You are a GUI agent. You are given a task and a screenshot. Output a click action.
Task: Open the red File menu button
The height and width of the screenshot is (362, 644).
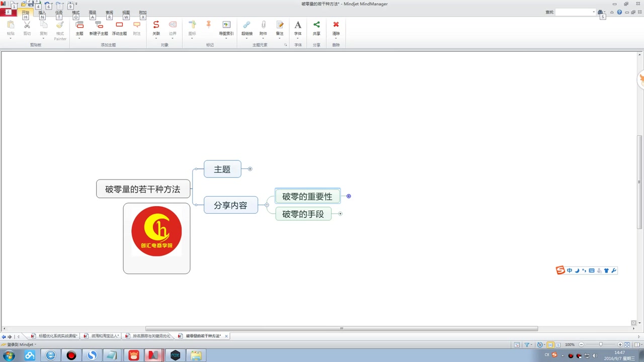(x=9, y=12)
